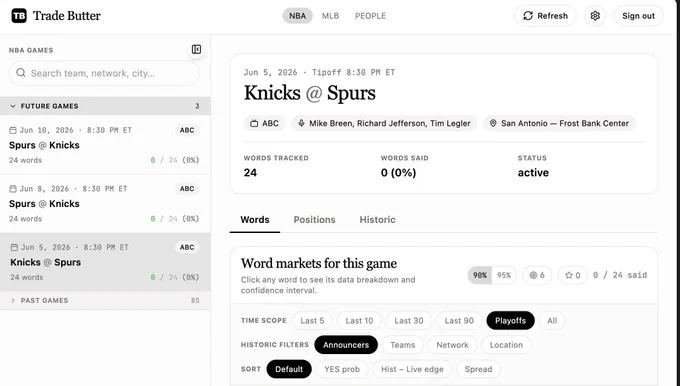The height and width of the screenshot is (386, 680).
Task: Switch to the NBA section
Action: click(x=298, y=16)
